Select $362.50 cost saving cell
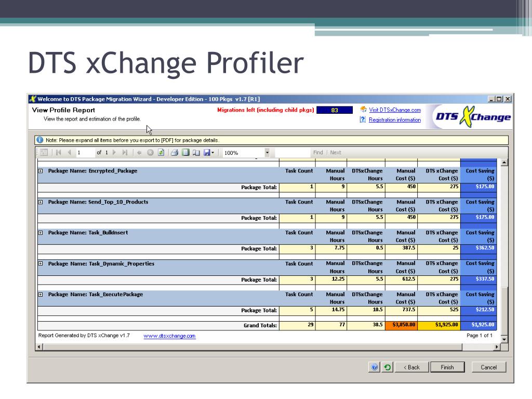 (x=478, y=248)
